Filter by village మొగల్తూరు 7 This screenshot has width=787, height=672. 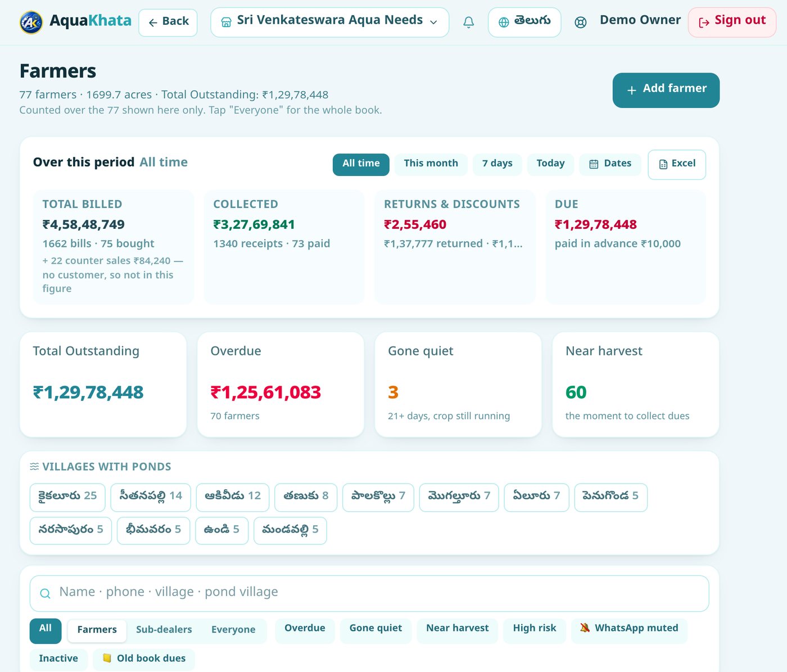point(459,497)
